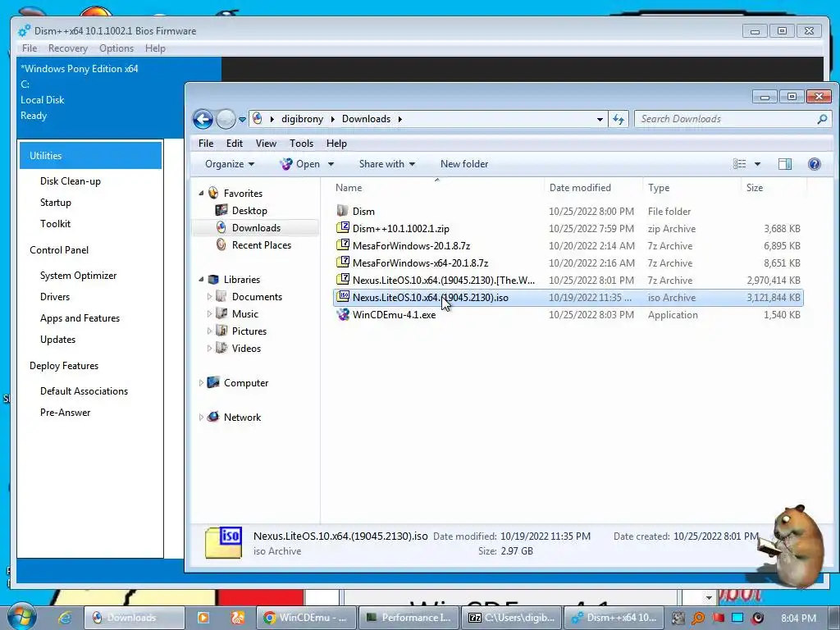Switch to the Performance taskbar window
The width and height of the screenshot is (840, 630).
tap(409, 618)
